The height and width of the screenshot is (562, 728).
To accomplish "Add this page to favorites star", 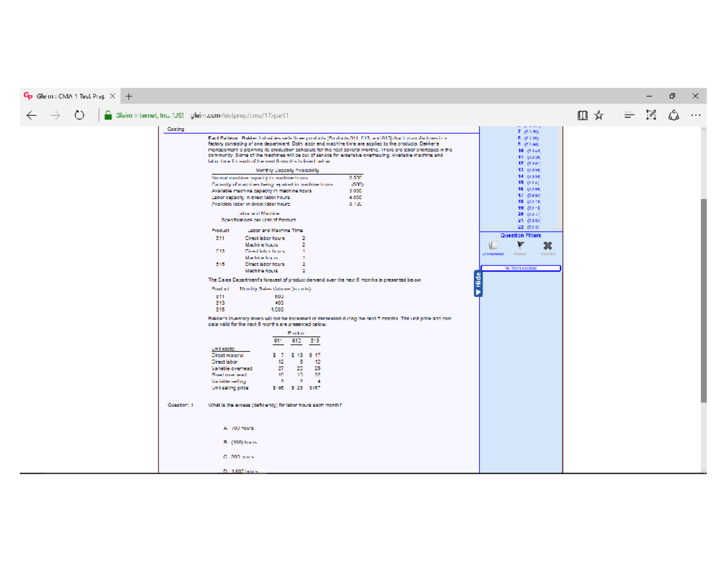I will pyautogui.click(x=598, y=115).
